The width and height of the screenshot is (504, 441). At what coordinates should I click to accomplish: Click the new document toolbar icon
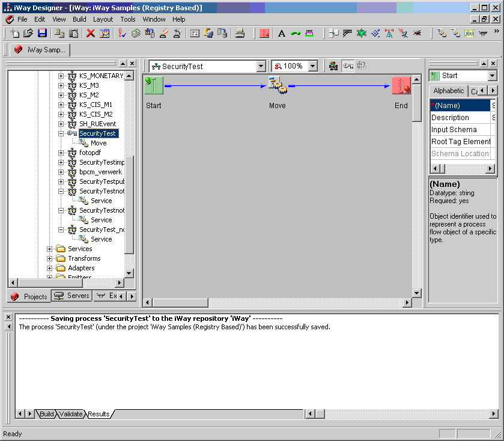(x=15, y=33)
